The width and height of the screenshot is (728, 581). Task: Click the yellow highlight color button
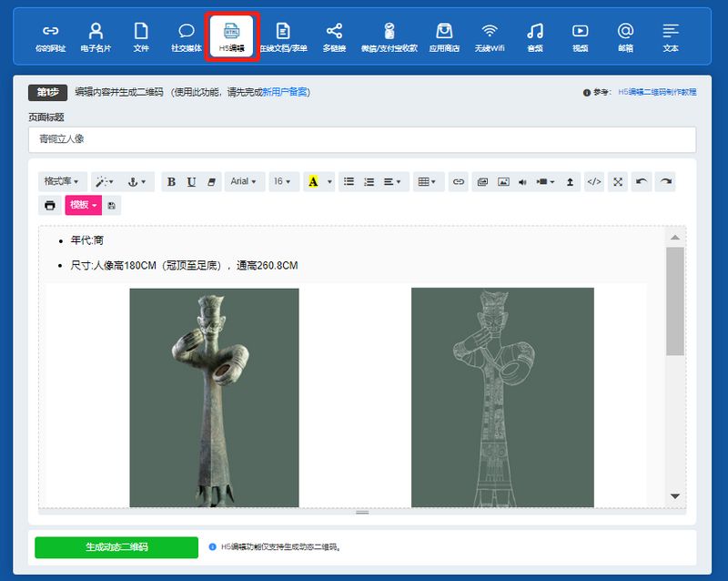pos(313,182)
